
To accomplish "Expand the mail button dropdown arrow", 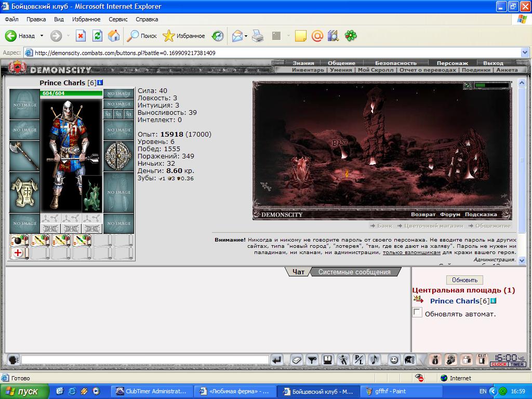I will (x=246, y=36).
